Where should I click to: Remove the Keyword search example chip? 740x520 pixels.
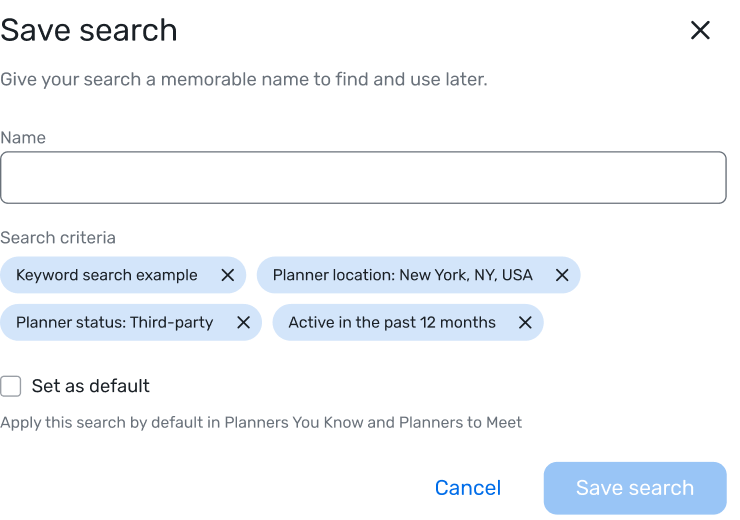tap(227, 275)
